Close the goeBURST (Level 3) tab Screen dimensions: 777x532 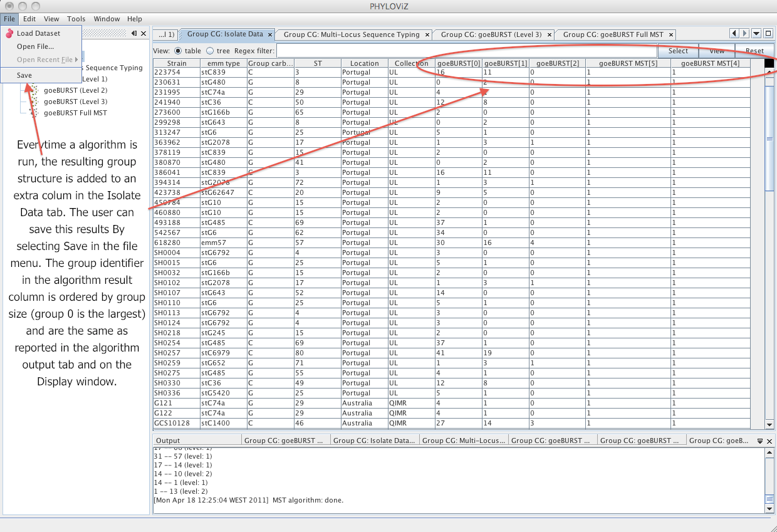pyautogui.click(x=550, y=34)
